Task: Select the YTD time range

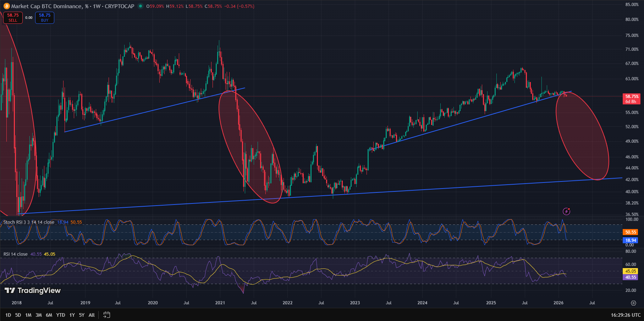Action: point(61,315)
